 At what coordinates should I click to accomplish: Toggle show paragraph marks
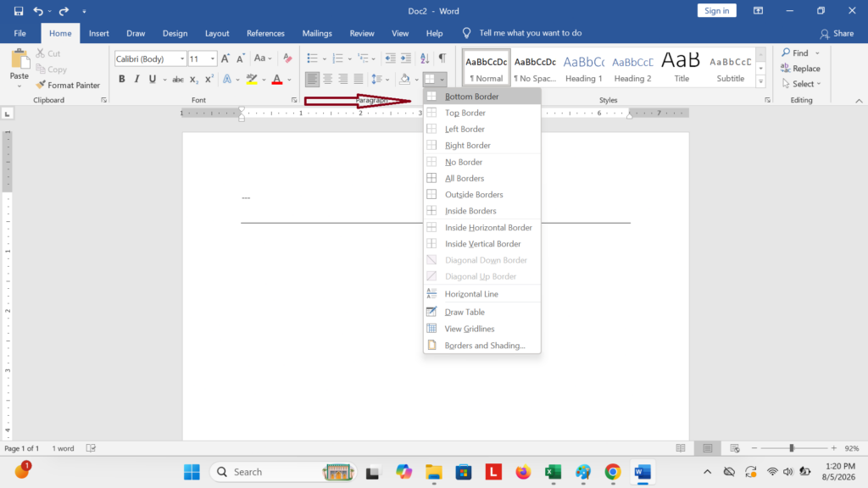pyautogui.click(x=442, y=58)
